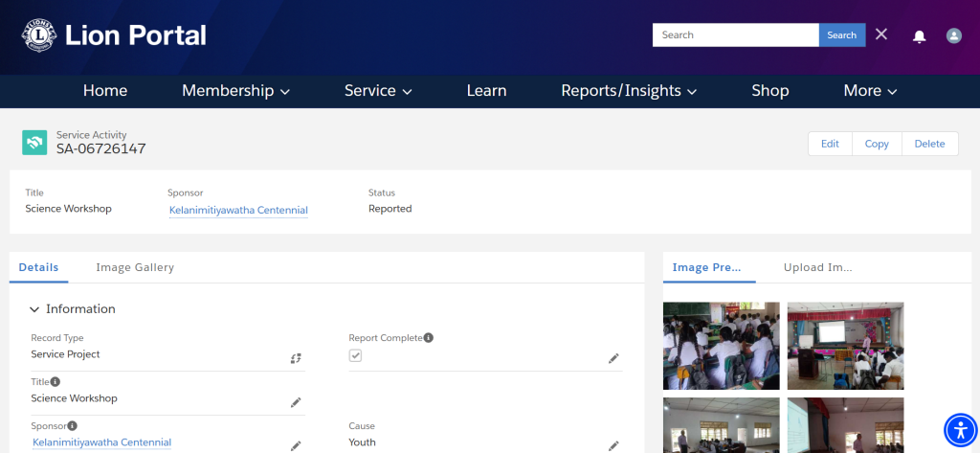Edit Report Complete with pencil icon

[x=613, y=358]
